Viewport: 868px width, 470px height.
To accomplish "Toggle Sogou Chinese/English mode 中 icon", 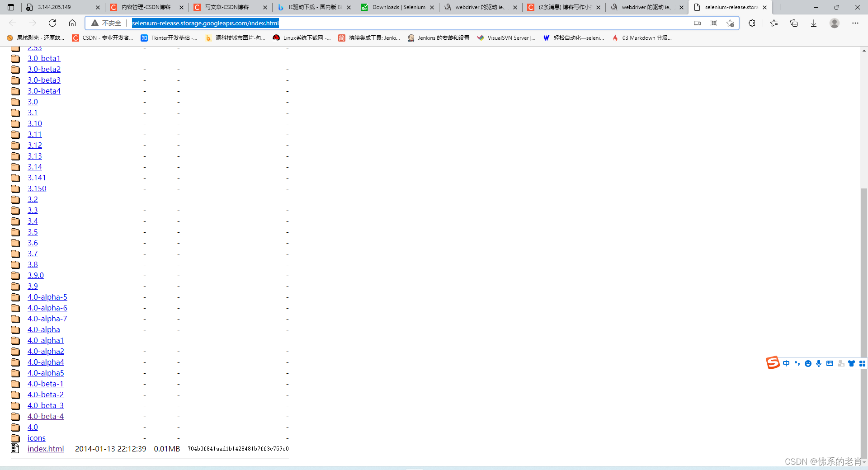I will pyautogui.click(x=786, y=363).
